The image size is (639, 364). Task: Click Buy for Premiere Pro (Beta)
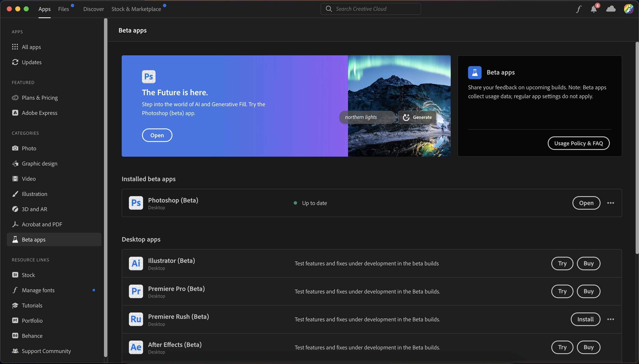click(588, 291)
